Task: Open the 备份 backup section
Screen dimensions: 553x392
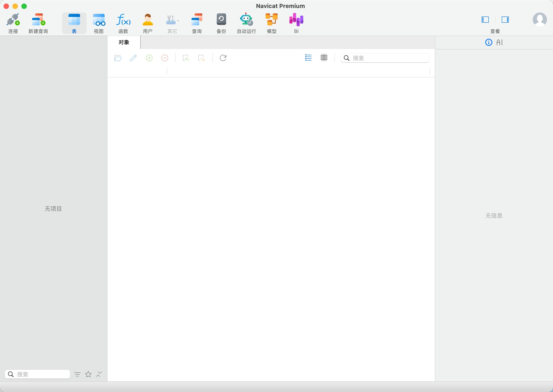Action: pos(221,23)
